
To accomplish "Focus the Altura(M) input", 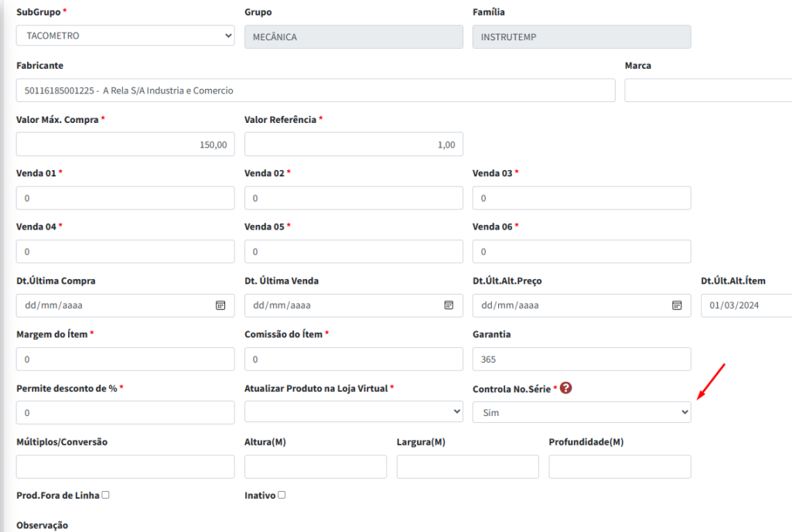I will click(316, 466).
